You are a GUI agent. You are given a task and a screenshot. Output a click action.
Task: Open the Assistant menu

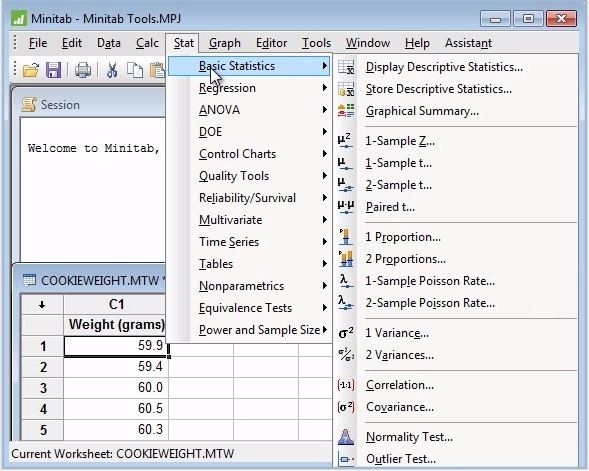[x=468, y=43]
